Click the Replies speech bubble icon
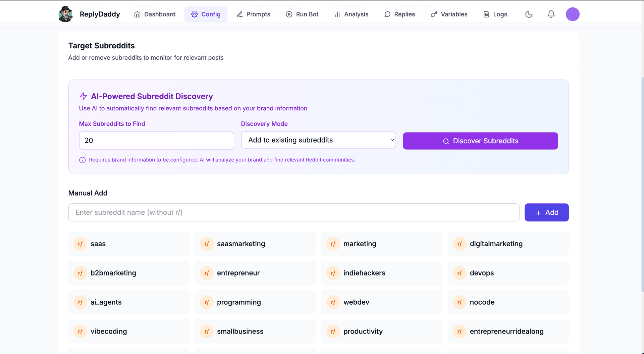The image size is (644, 354). point(387,14)
